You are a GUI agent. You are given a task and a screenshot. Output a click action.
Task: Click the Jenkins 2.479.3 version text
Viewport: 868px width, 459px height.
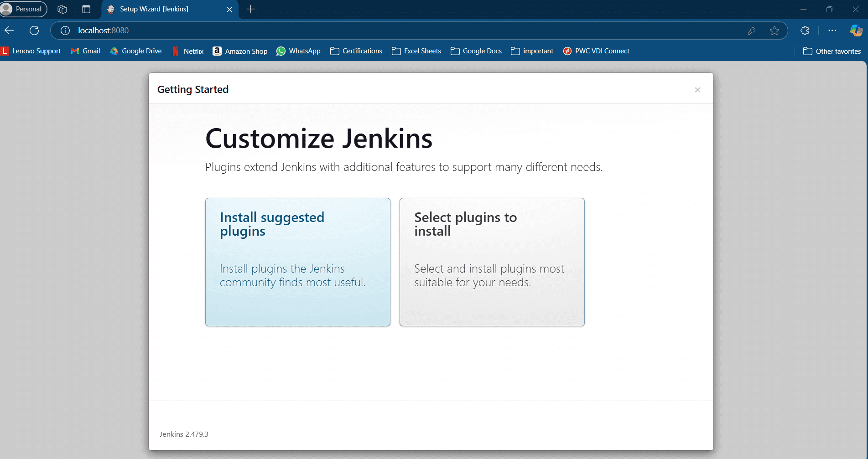point(184,434)
